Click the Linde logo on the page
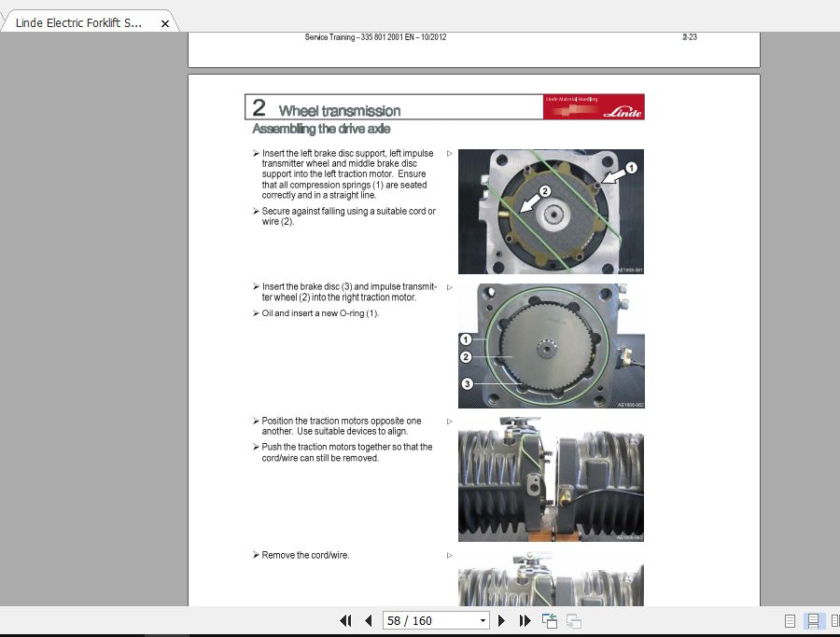This screenshot has height=637, width=840. point(594,106)
